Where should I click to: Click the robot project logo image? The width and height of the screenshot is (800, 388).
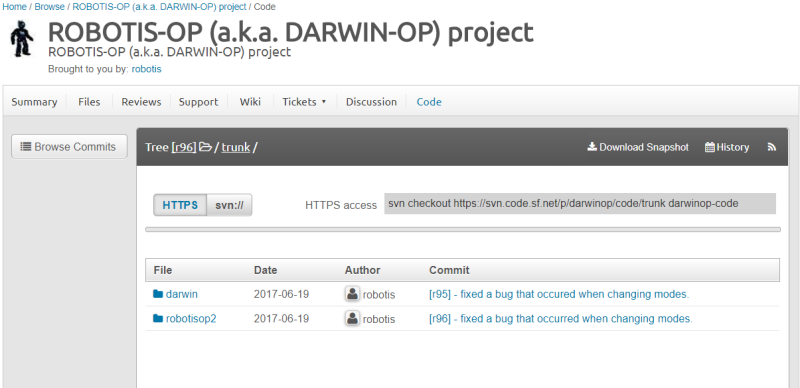click(x=22, y=39)
